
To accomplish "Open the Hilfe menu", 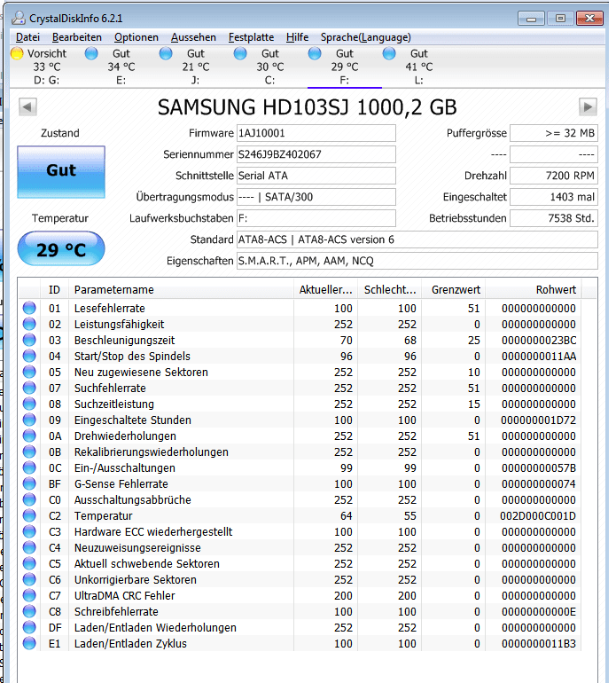I will (297, 37).
